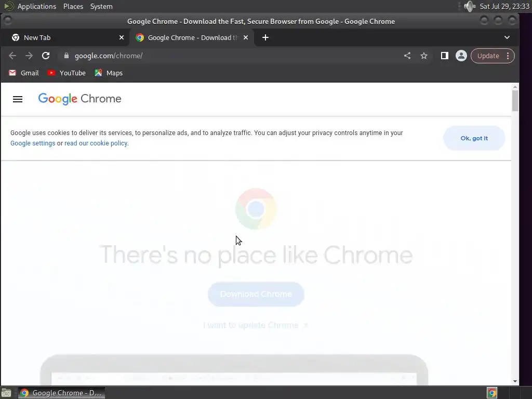Accept cookies with Ok, got it
The image size is (532, 399).
pos(474,138)
